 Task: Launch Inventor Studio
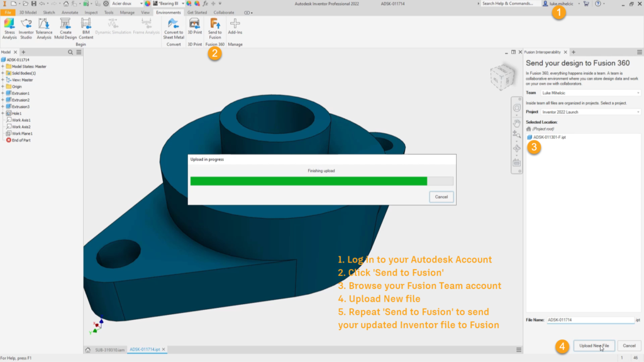point(26,29)
